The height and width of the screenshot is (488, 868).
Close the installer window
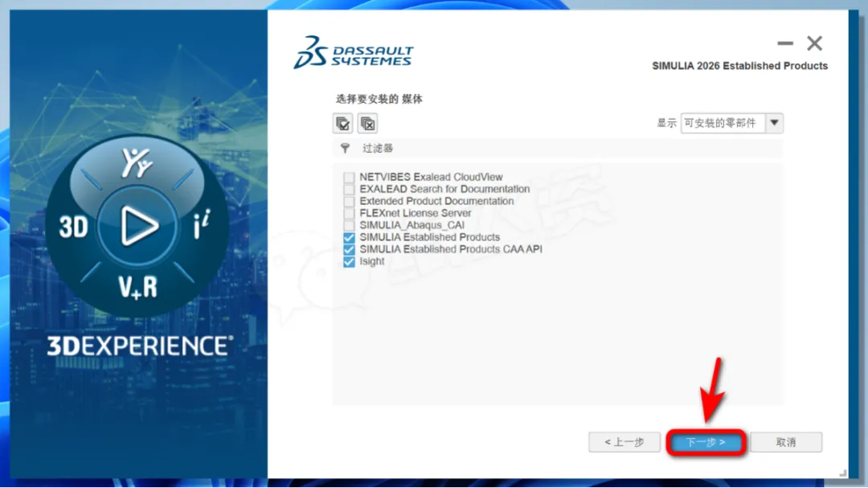click(814, 43)
